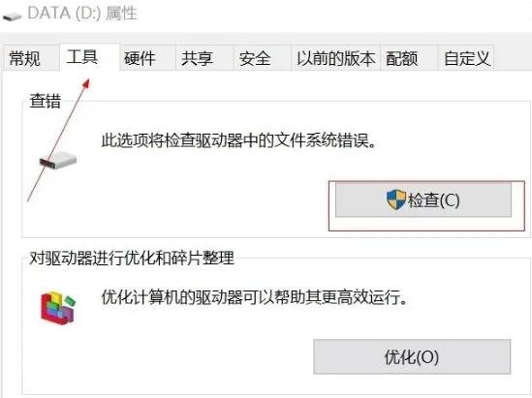Viewport: 532px width, 398px height.
Task: Click the 优化计算机的驱动器 description text
Action: point(254,297)
